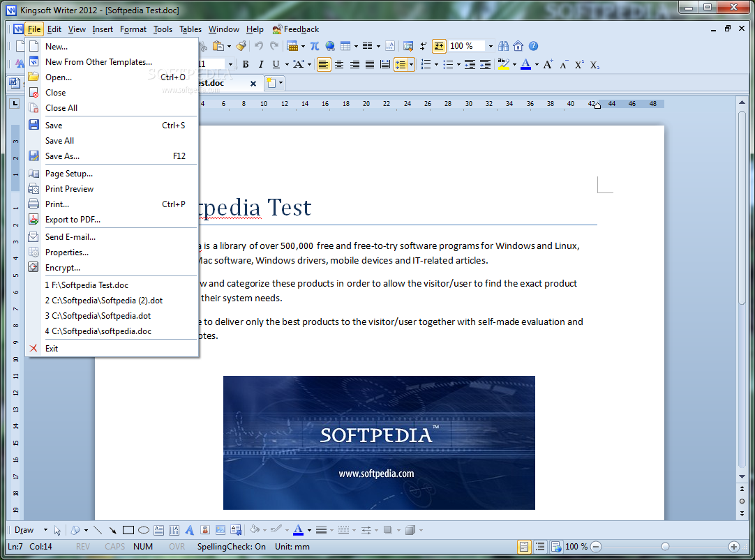
Task: Toggle Bold formatting
Action: click(x=246, y=64)
